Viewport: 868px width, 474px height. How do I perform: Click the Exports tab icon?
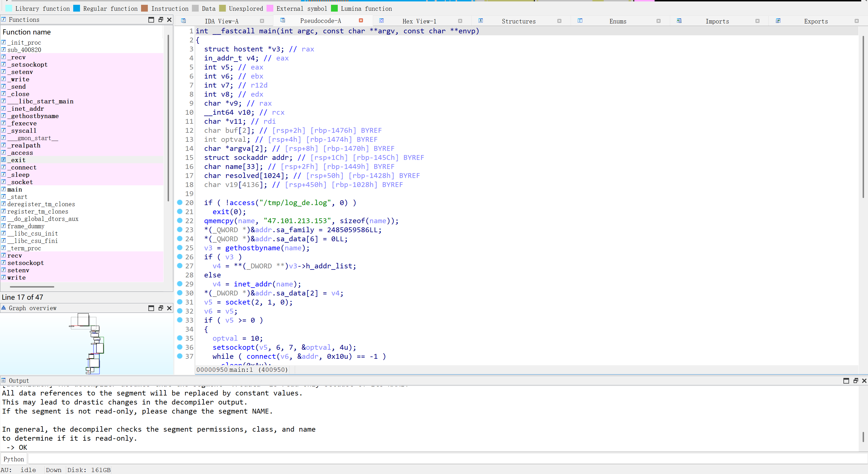pyautogui.click(x=778, y=21)
